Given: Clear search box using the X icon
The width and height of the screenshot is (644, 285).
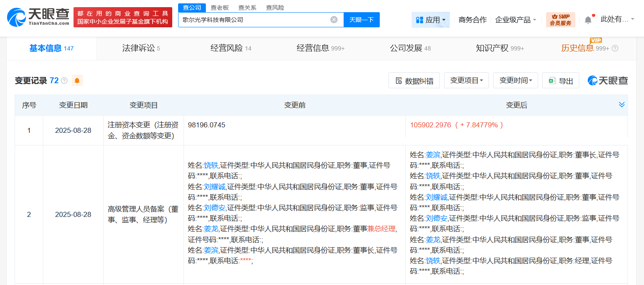Looking at the screenshot, I should click(x=334, y=19).
